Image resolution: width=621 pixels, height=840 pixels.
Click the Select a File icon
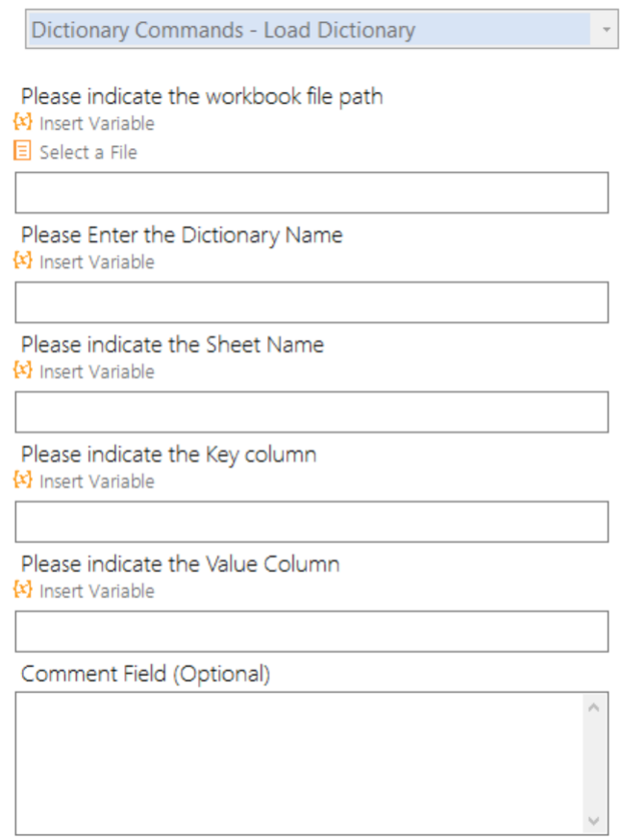coord(23,152)
